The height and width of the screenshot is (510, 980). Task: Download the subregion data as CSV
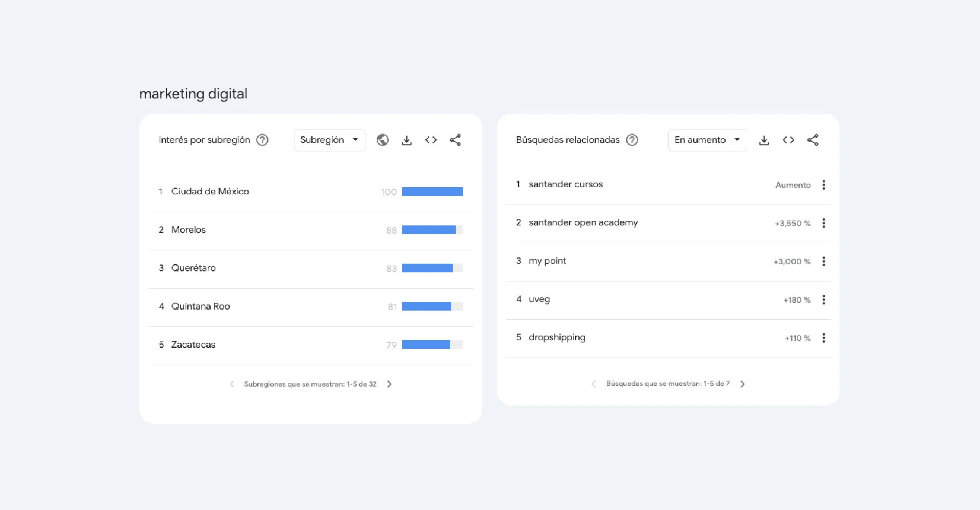click(407, 140)
